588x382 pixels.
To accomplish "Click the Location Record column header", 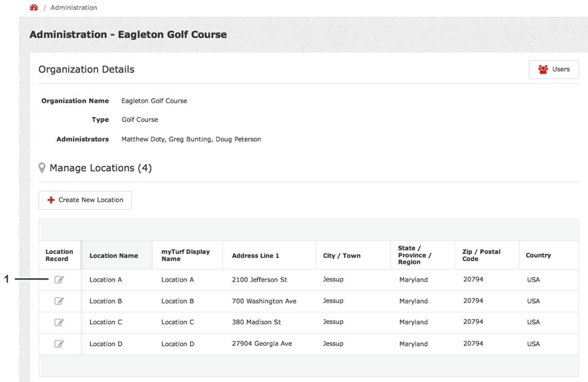I will click(x=59, y=255).
